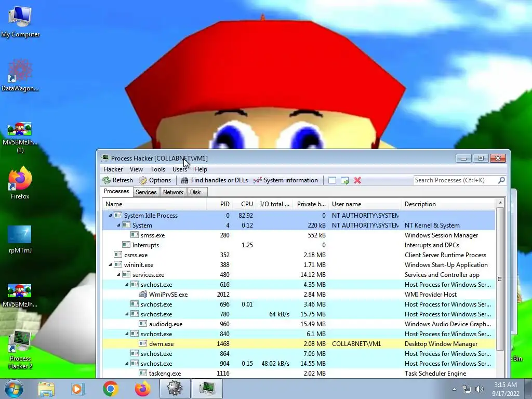Open the Help menu
Viewport: 532px width, 399px height.
201,169
